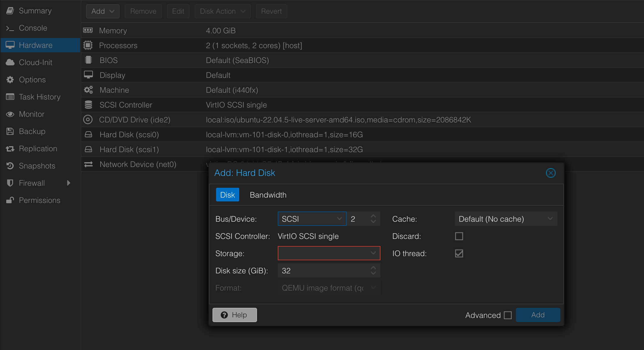Open the Bus/Device SCSI combo box
644x350 pixels.
click(x=312, y=219)
